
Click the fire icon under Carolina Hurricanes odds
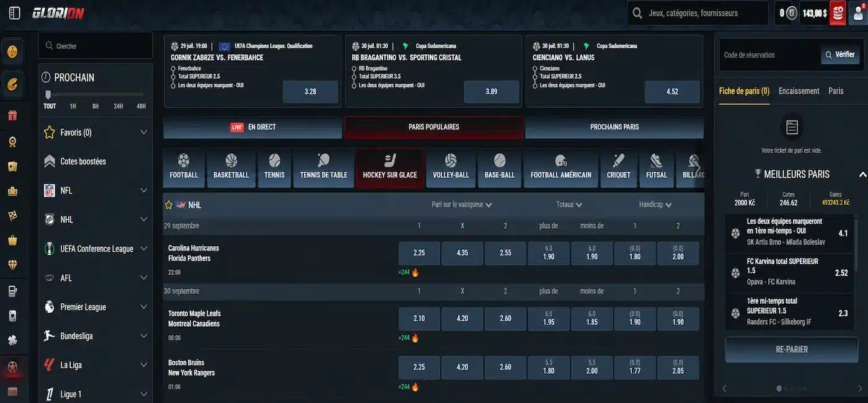click(415, 272)
